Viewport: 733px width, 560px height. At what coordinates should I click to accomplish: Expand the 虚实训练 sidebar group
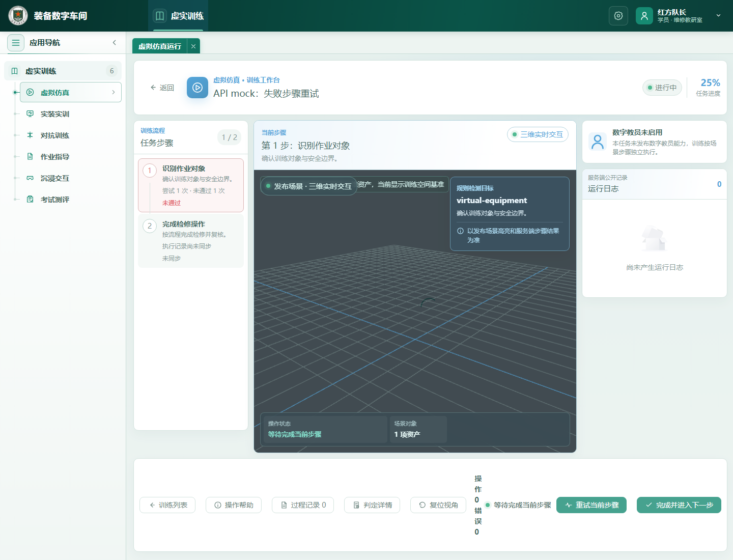63,71
